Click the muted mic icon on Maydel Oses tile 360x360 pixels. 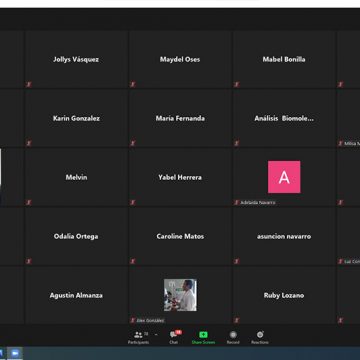[133, 85]
